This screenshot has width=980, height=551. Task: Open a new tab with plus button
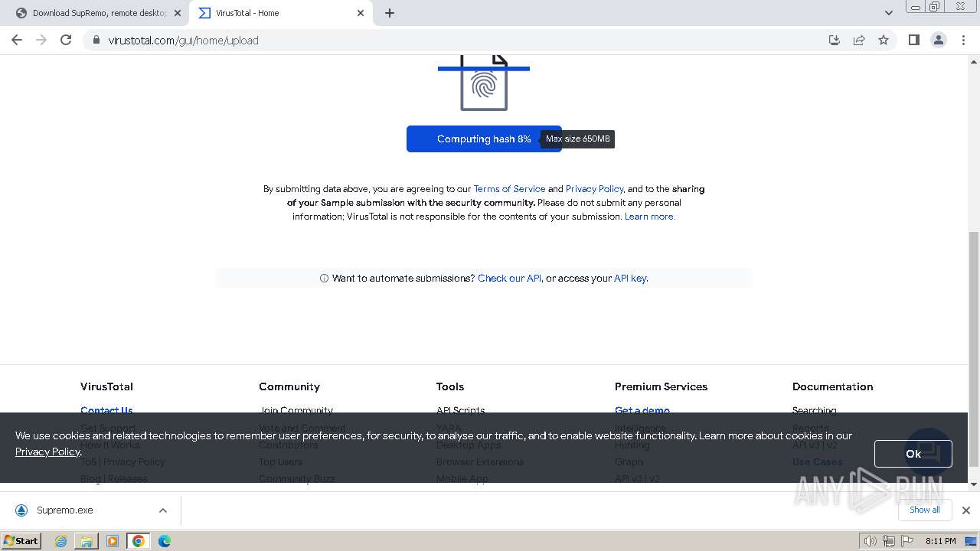[x=390, y=13]
